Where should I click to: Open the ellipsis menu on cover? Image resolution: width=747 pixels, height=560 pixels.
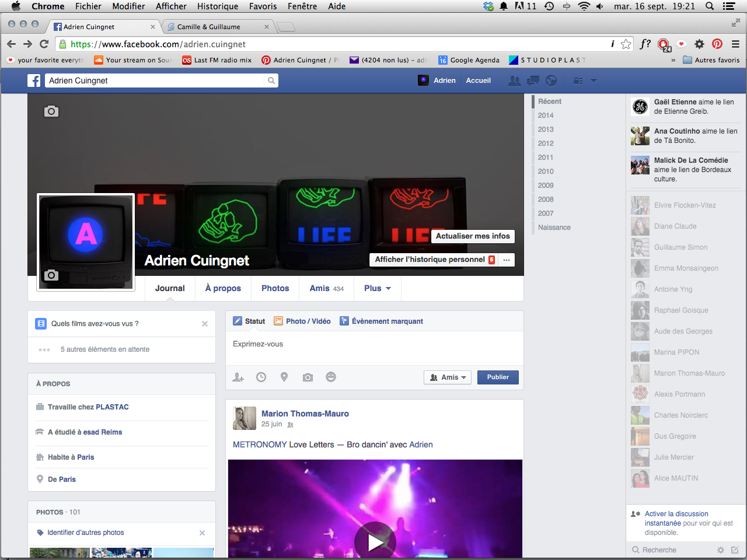507,260
